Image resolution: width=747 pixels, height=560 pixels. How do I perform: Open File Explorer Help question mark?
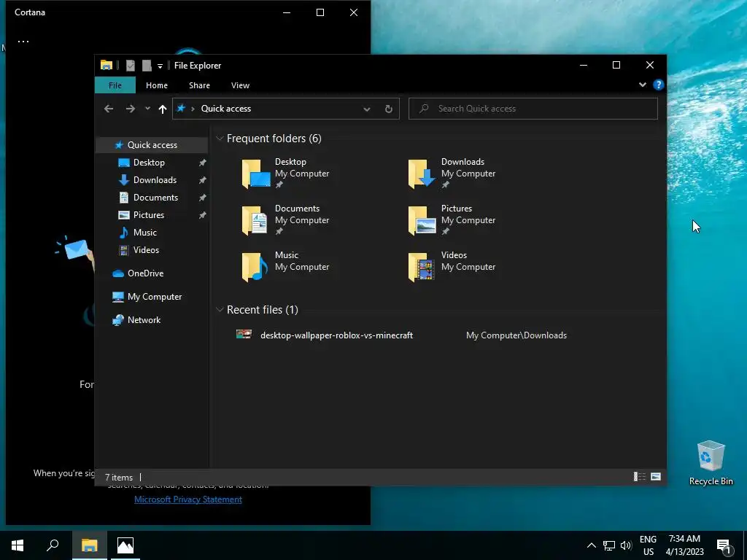pyautogui.click(x=659, y=85)
